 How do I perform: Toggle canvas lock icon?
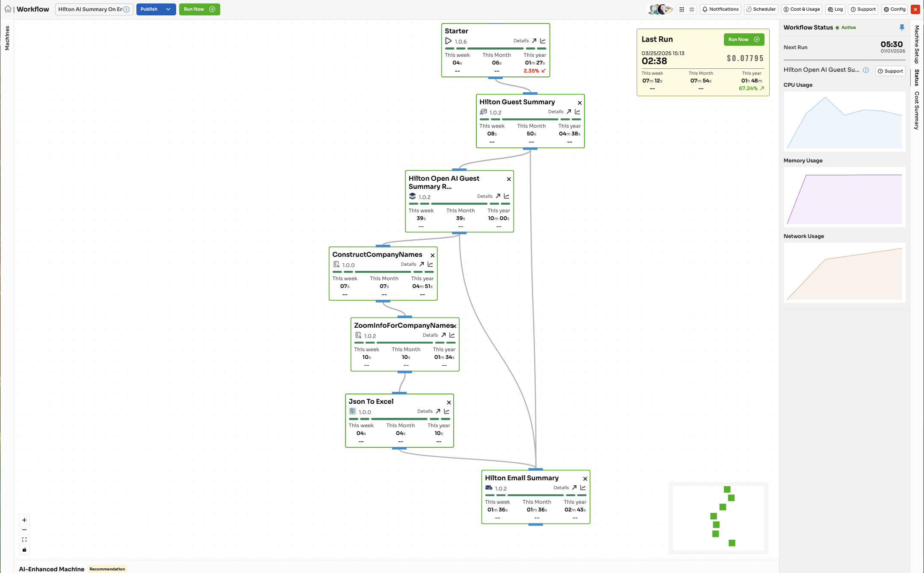pyautogui.click(x=24, y=549)
